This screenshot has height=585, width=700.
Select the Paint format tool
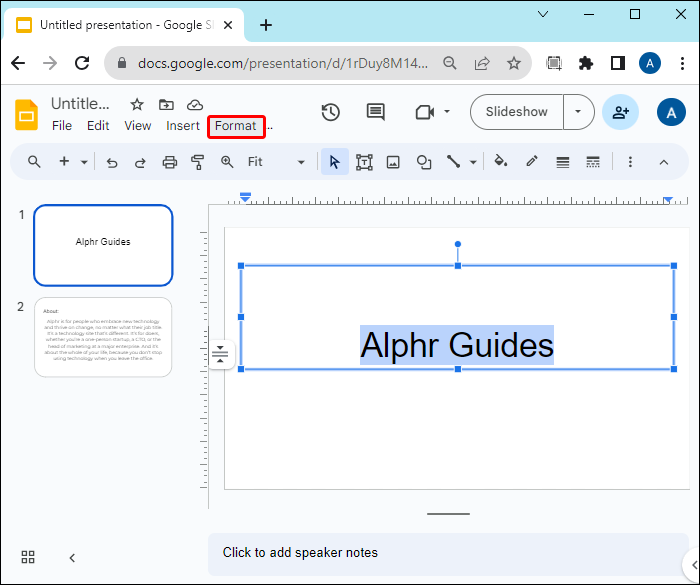197,162
